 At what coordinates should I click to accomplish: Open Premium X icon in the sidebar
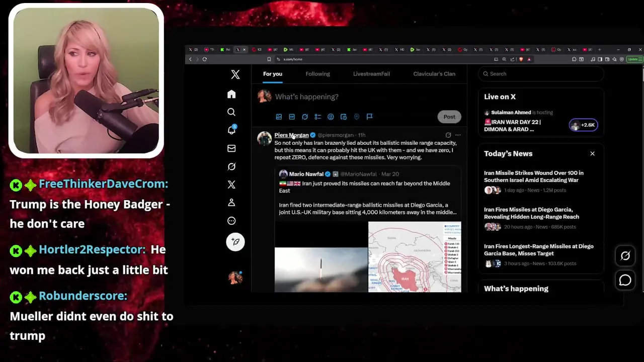click(231, 185)
